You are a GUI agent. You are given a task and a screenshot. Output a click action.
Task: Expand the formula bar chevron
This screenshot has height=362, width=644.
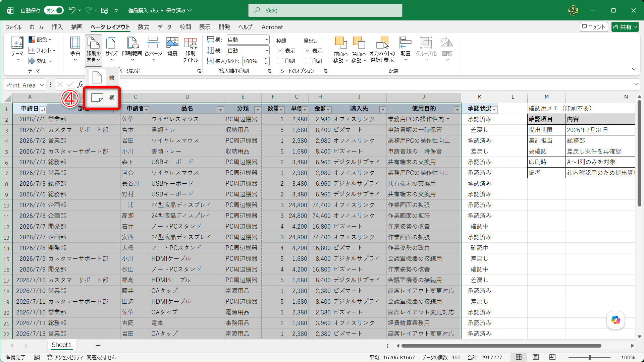click(636, 84)
